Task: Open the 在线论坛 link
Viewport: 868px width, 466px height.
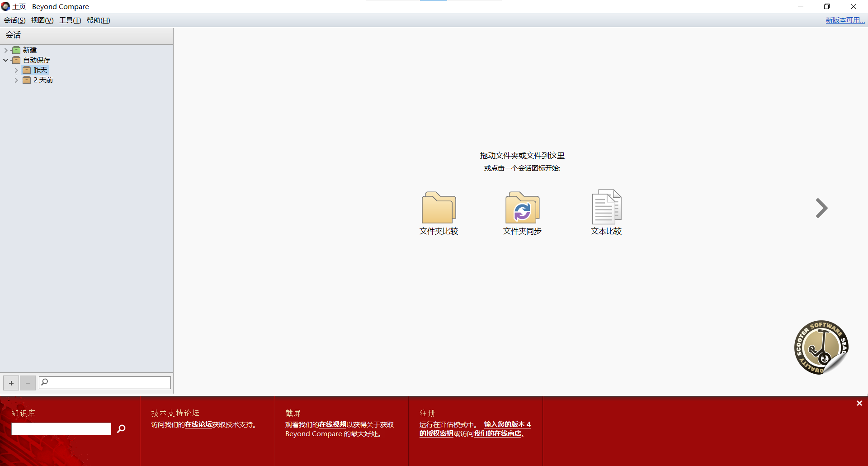Action: click(198, 424)
